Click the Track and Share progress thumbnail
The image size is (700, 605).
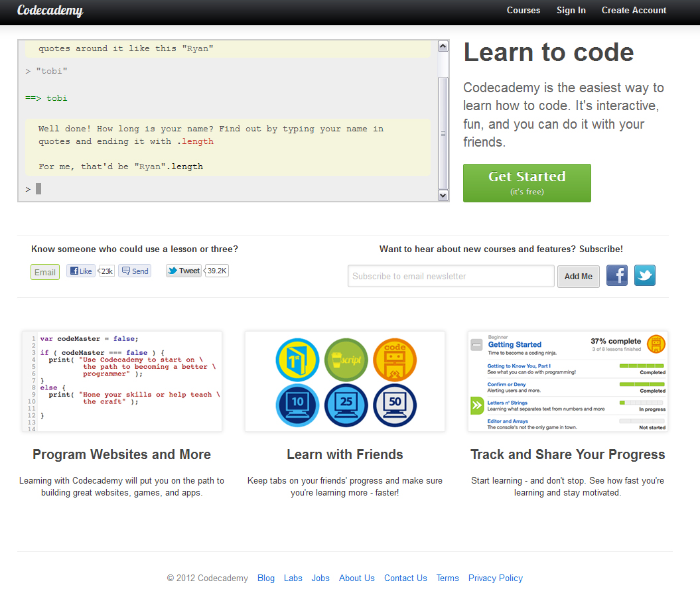click(567, 381)
